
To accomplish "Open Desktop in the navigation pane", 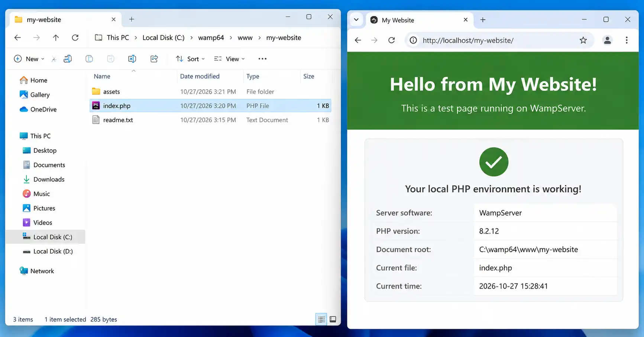I will click(39, 150).
